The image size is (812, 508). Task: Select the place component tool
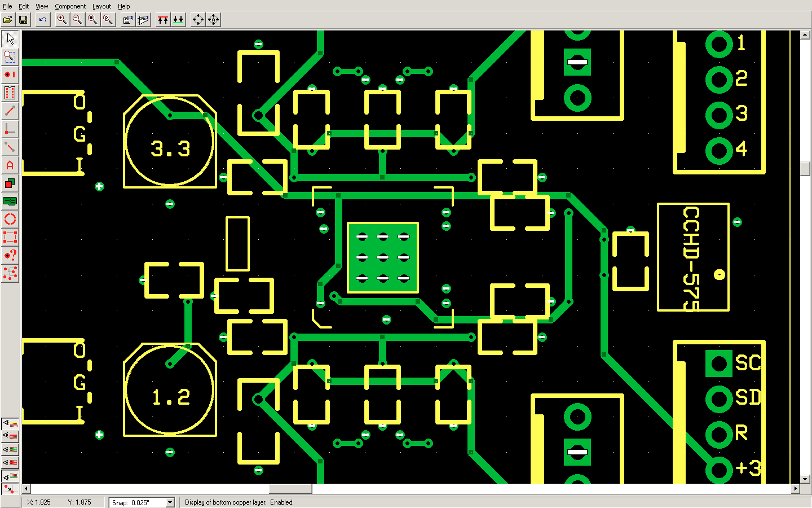click(x=10, y=93)
